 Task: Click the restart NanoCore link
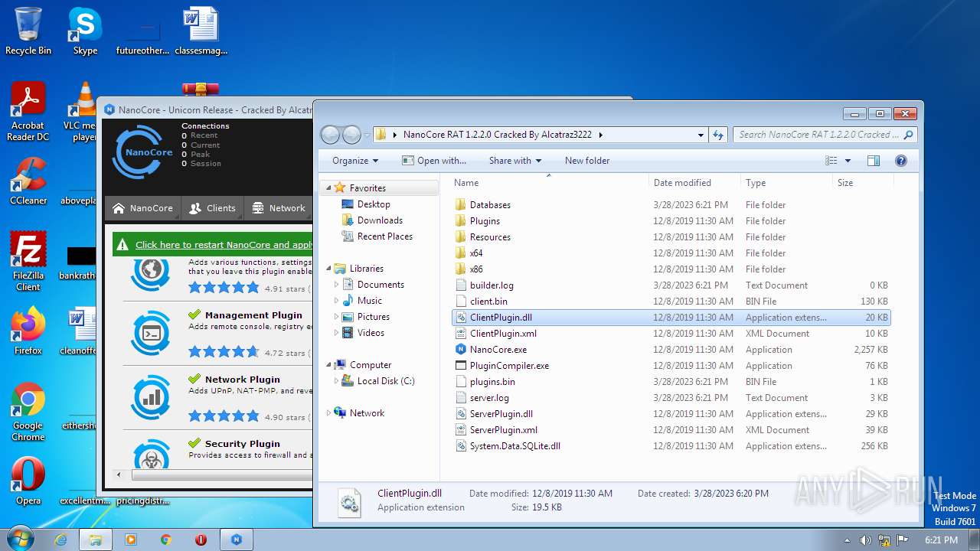[x=224, y=245]
